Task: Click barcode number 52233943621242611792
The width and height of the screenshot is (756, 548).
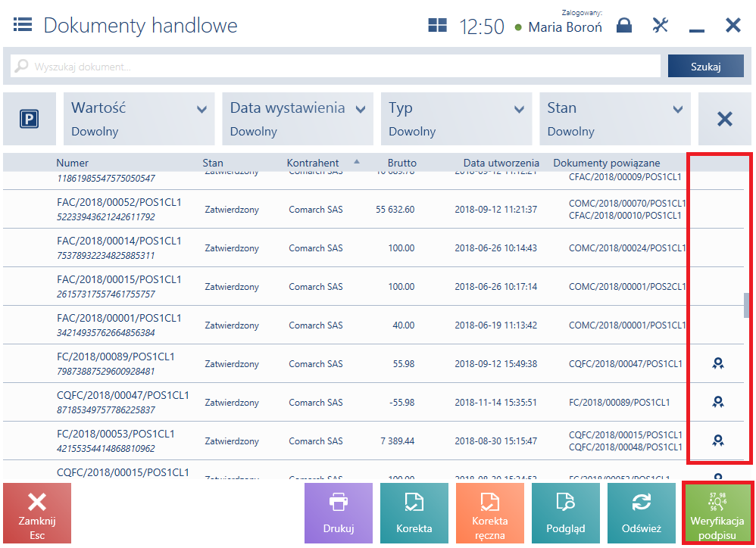Action: point(105,216)
